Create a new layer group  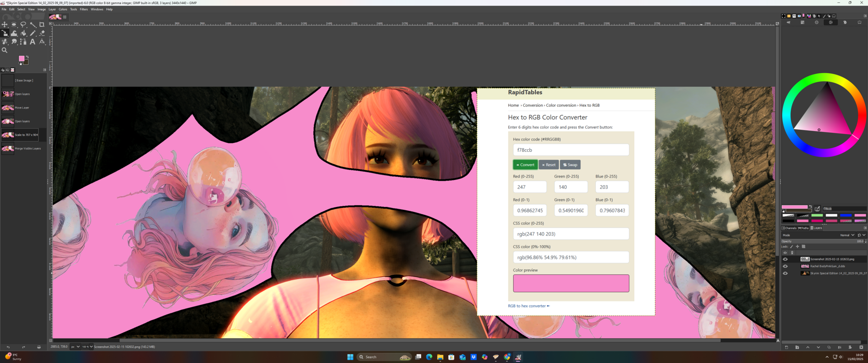pos(797,347)
